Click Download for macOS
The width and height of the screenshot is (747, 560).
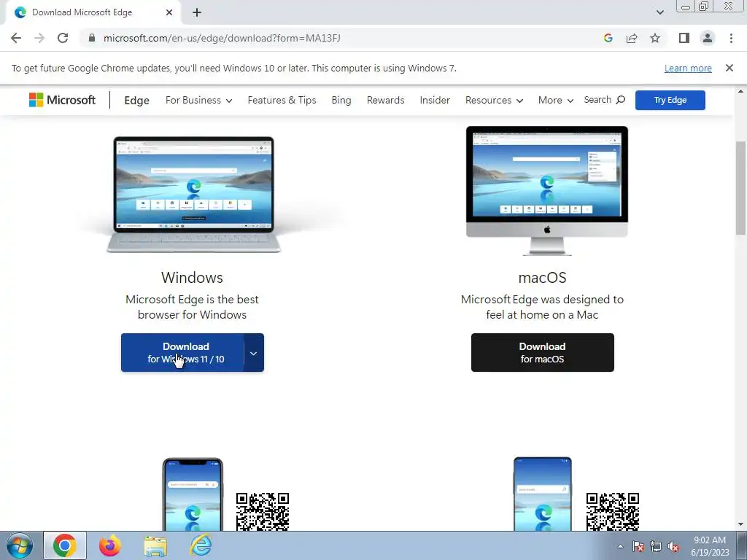542,352
